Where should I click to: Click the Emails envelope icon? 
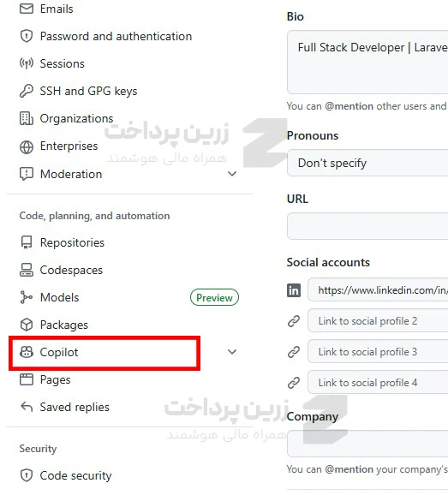point(27,9)
